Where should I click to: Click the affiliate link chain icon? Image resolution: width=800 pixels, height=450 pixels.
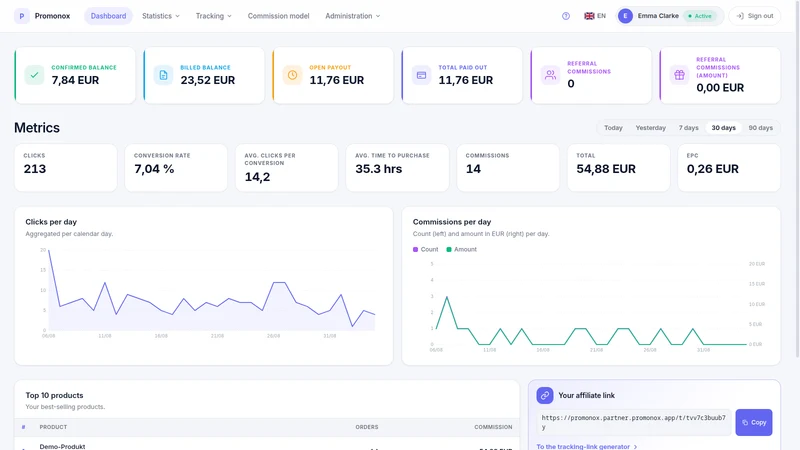545,395
